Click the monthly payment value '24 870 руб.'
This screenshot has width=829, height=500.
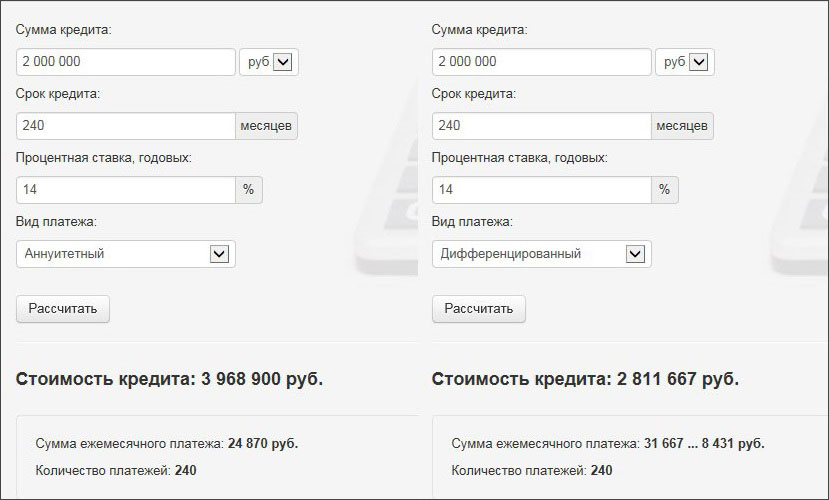coord(262,443)
